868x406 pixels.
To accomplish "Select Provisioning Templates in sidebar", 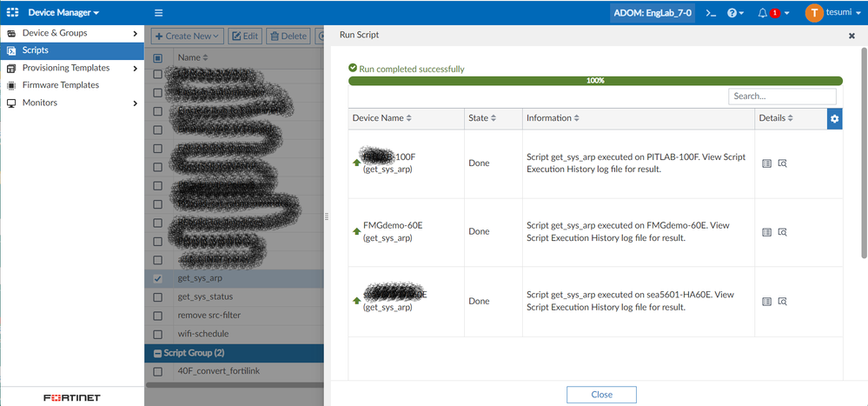I will coord(72,68).
